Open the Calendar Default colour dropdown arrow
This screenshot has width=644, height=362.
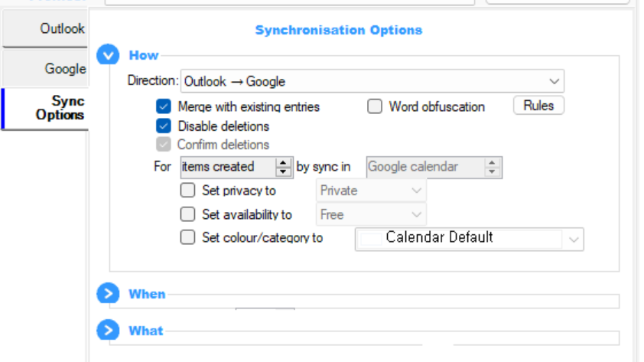574,239
